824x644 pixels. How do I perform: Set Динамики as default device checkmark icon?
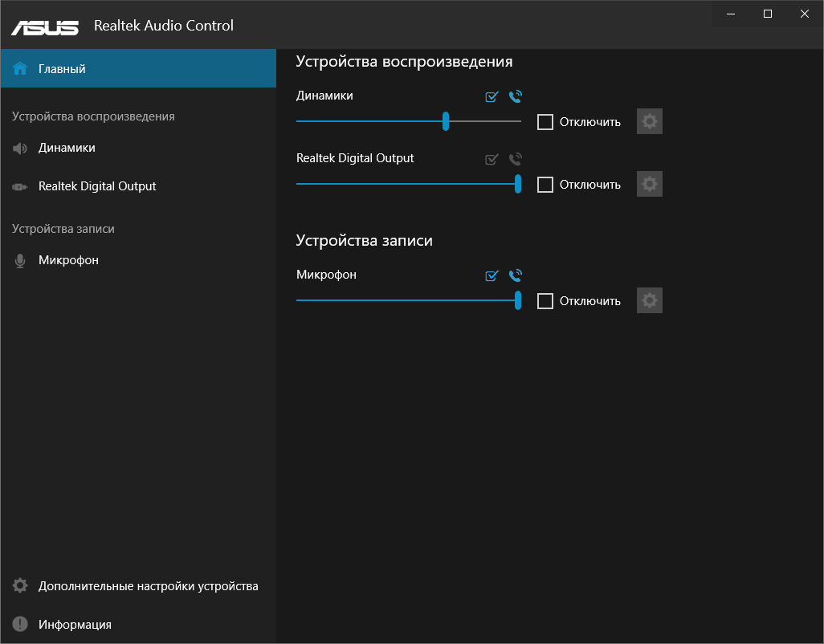(492, 97)
